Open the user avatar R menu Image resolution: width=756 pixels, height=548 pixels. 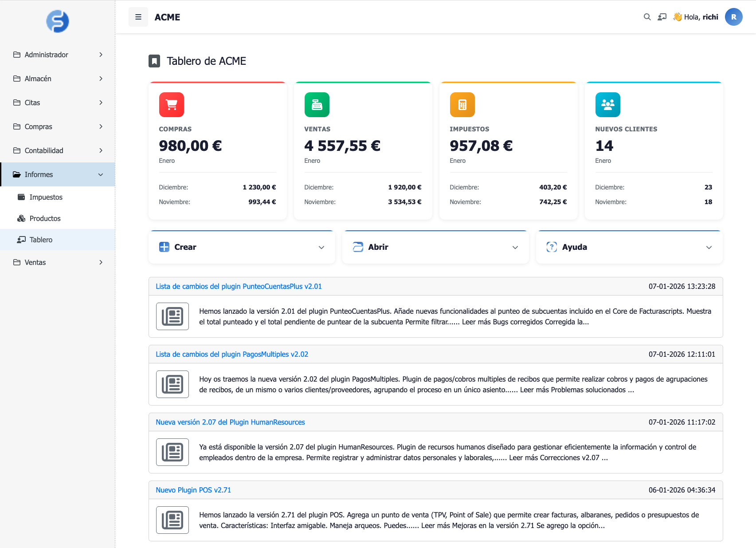[x=733, y=17]
